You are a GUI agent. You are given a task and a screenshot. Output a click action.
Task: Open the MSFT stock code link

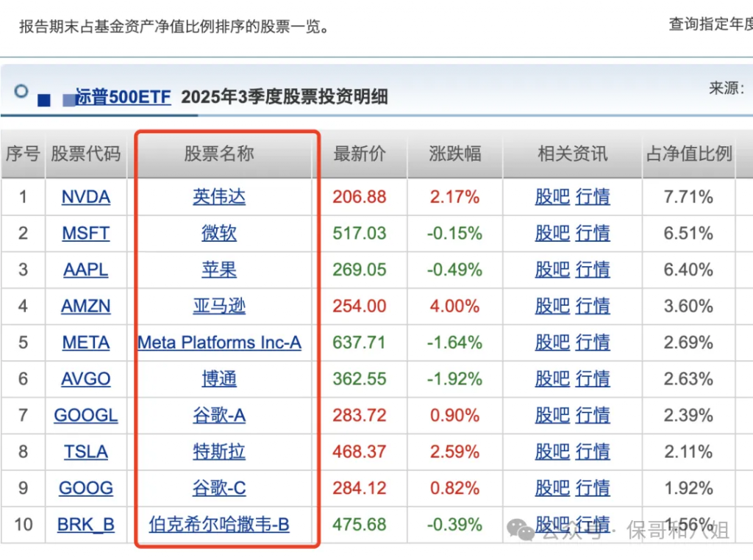pos(86,234)
